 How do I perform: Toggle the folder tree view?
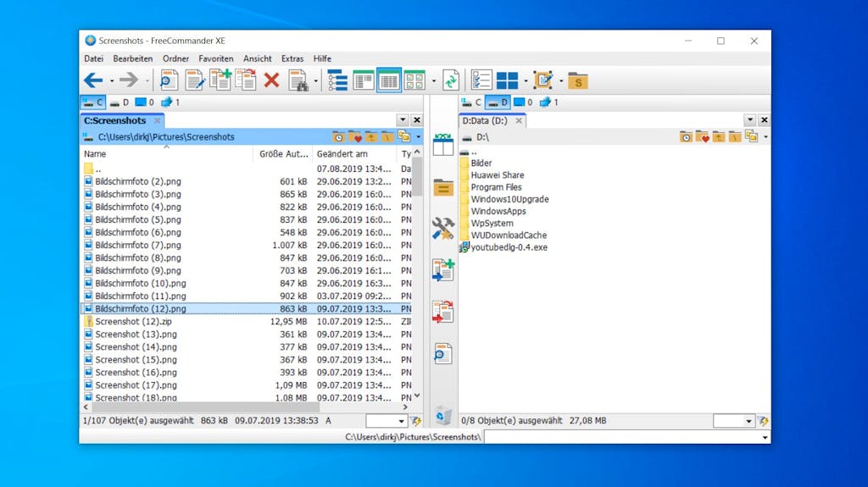(337, 80)
